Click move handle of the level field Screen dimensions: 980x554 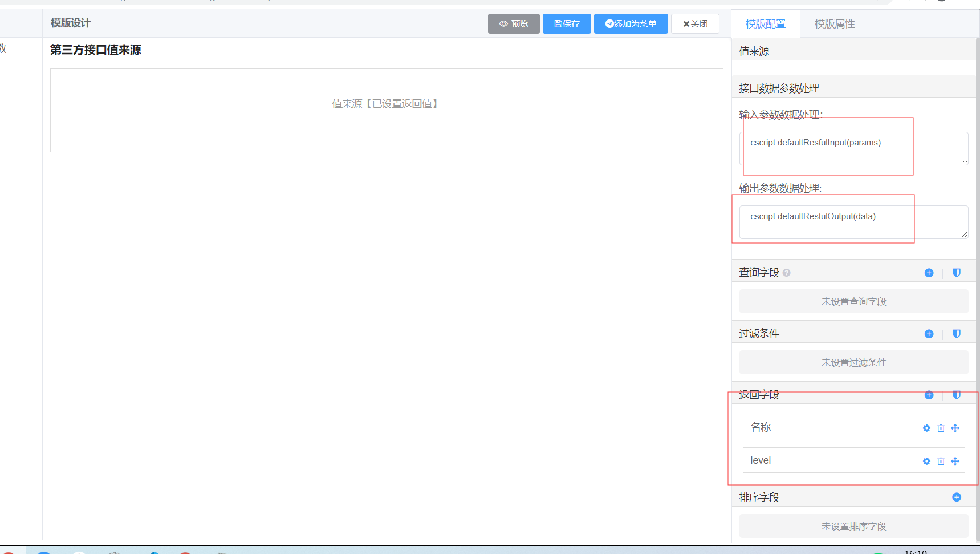[955, 461]
